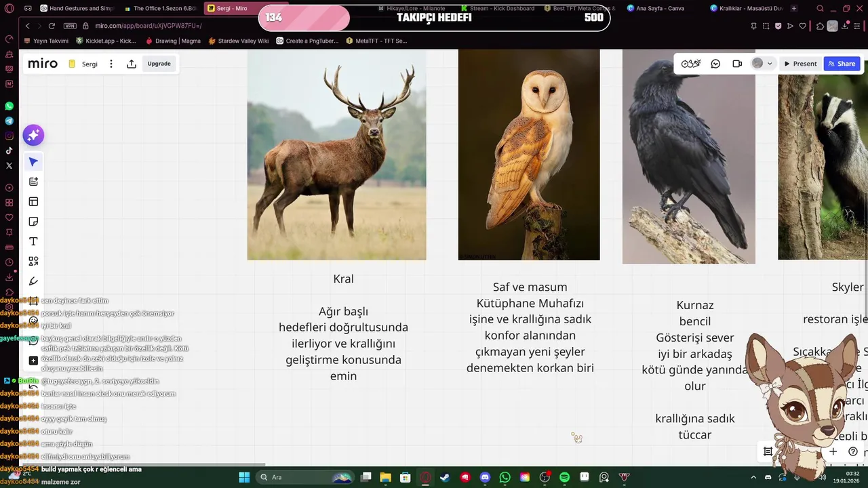Switch to Krallıklar - Masaüstü tab
868x488 pixels.
[x=747, y=8]
